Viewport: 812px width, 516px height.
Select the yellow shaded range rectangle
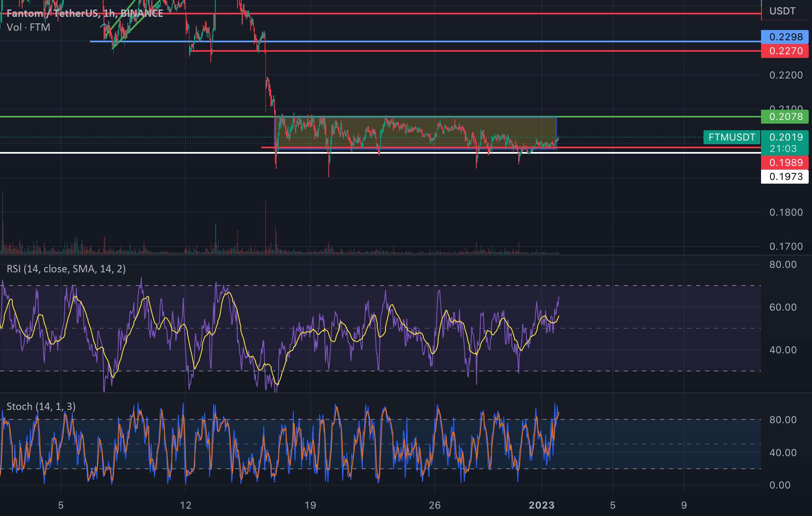pos(415,133)
